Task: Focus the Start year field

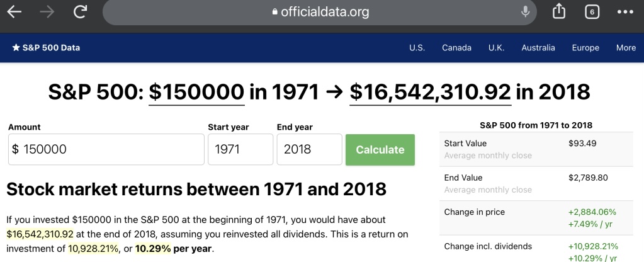Action: (x=240, y=150)
